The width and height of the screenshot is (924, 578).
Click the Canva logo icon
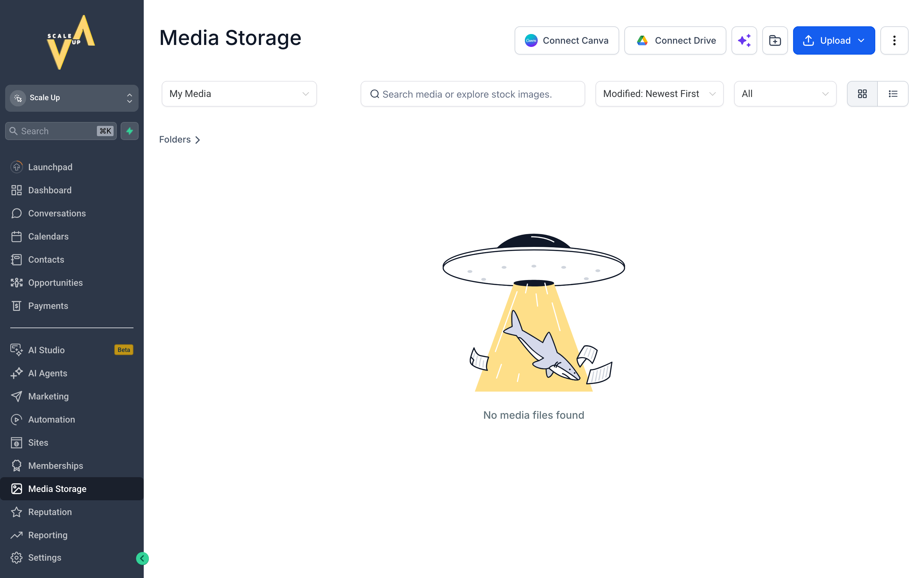531,40
